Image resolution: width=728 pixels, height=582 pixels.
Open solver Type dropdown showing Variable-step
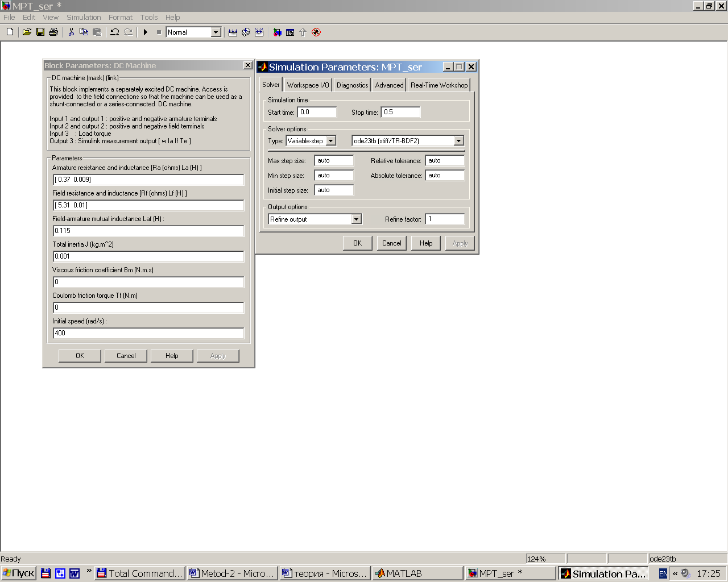(331, 141)
